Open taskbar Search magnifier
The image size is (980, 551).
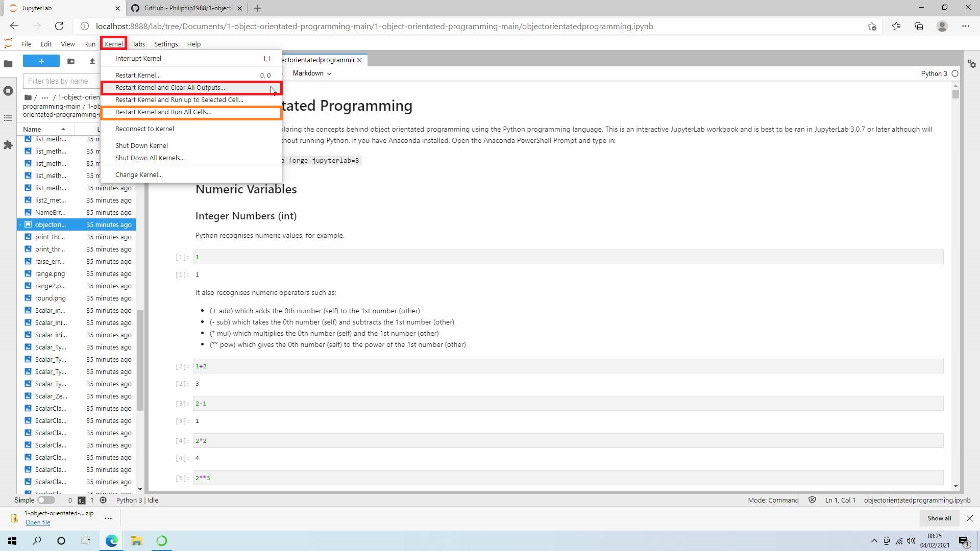[37, 541]
